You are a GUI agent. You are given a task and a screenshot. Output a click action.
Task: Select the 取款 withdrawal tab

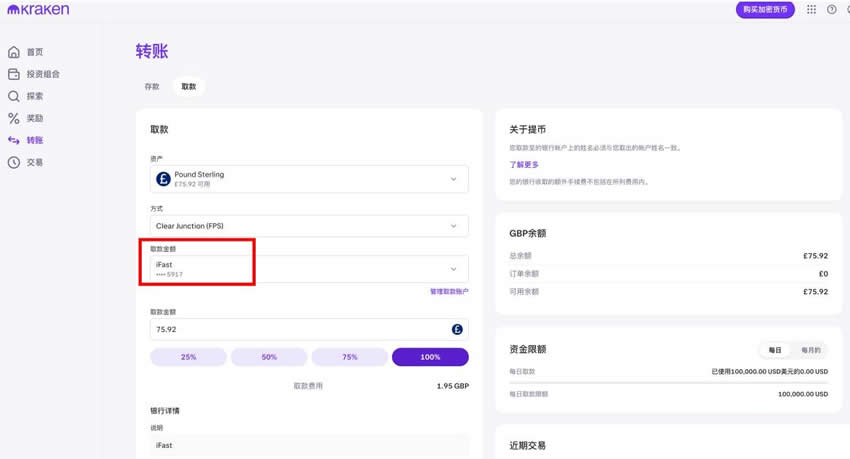coord(188,87)
